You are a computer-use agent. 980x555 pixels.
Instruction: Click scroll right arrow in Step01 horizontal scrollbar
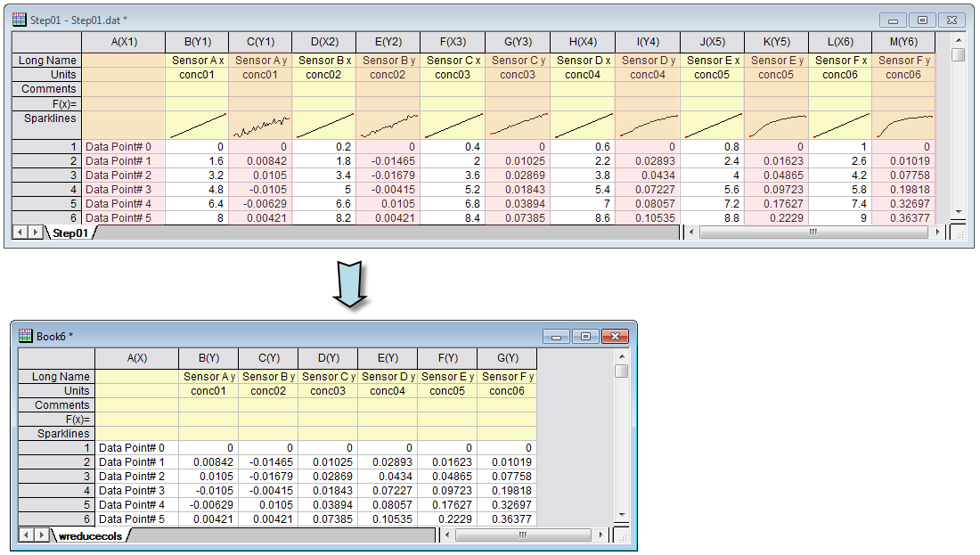937,232
